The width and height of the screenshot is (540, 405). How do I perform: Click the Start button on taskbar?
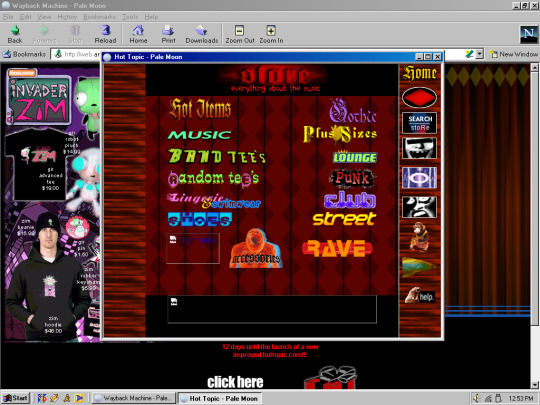[x=15, y=398]
